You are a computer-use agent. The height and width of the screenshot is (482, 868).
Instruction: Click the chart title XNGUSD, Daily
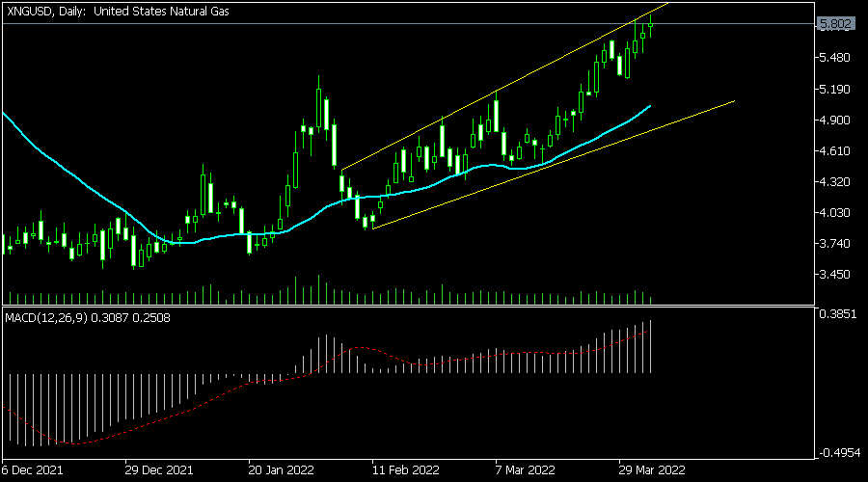point(118,11)
